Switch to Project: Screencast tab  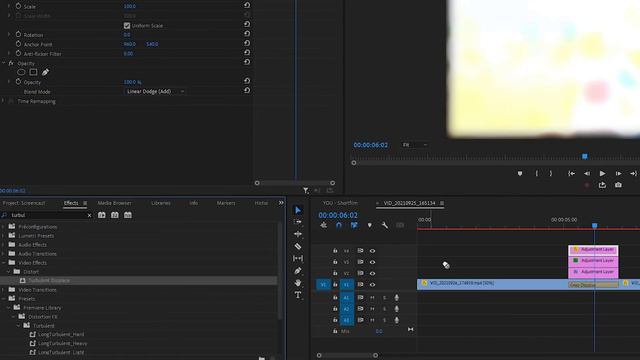[24, 203]
